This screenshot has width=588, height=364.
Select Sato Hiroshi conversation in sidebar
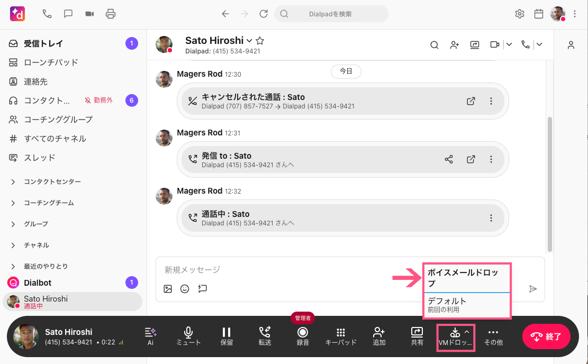coord(73,302)
